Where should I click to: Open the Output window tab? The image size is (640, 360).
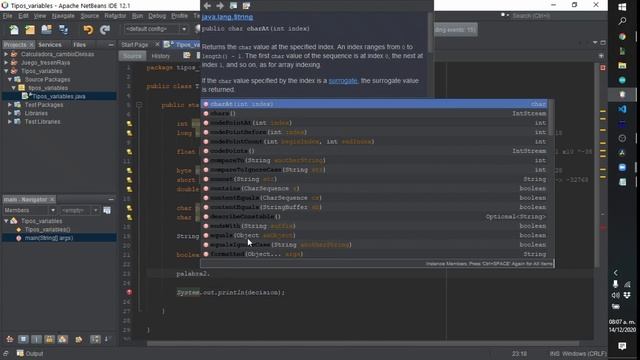[x=30, y=353]
